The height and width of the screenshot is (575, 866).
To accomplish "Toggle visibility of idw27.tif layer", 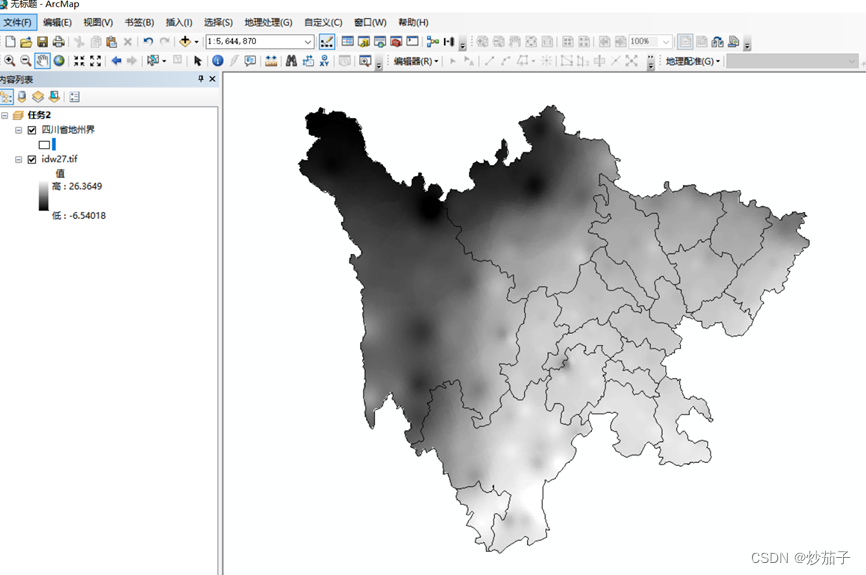I will [32, 159].
